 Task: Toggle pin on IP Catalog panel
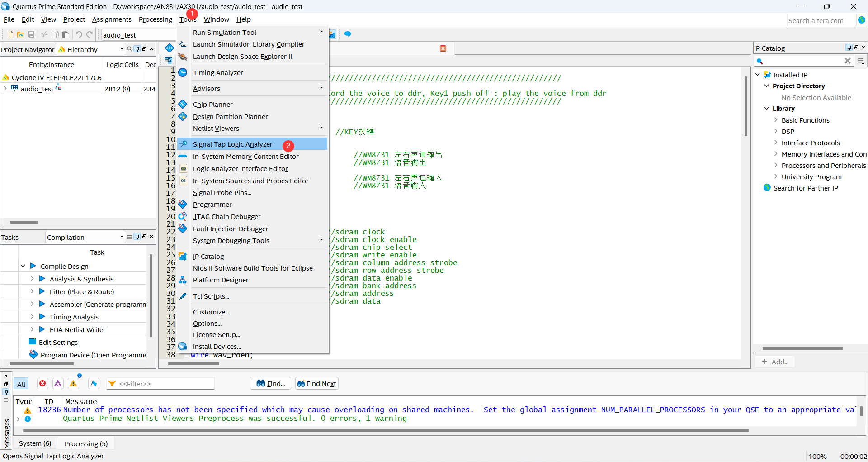point(849,48)
